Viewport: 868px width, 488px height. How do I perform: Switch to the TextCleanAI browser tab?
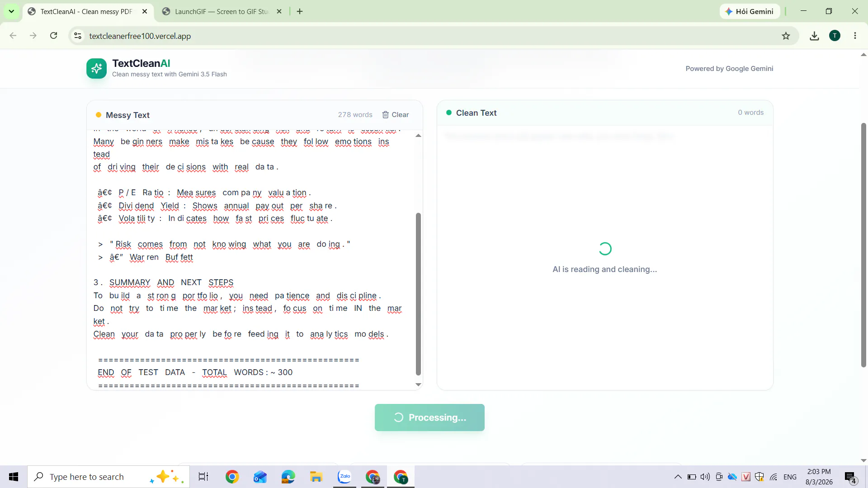coord(86,11)
